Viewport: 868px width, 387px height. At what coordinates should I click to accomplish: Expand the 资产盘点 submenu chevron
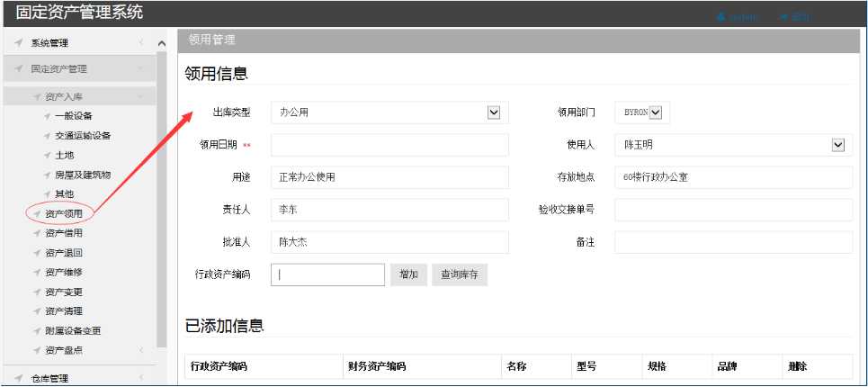click(x=140, y=350)
